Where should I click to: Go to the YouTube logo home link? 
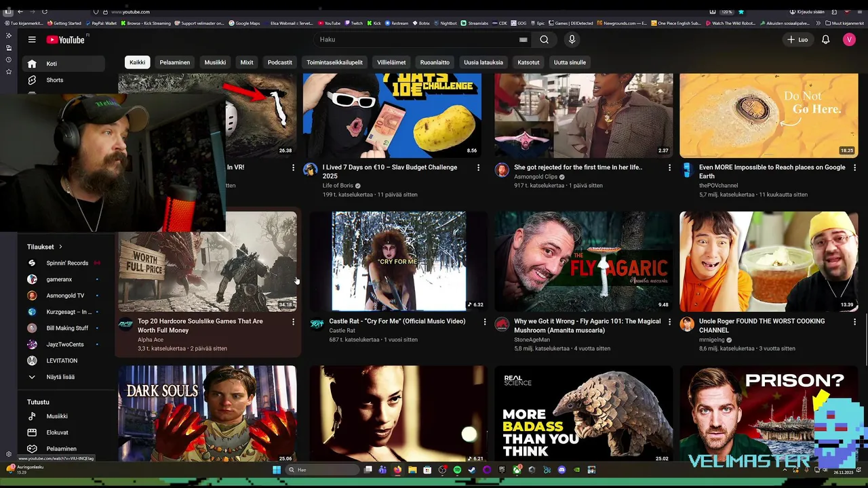pos(66,40)
